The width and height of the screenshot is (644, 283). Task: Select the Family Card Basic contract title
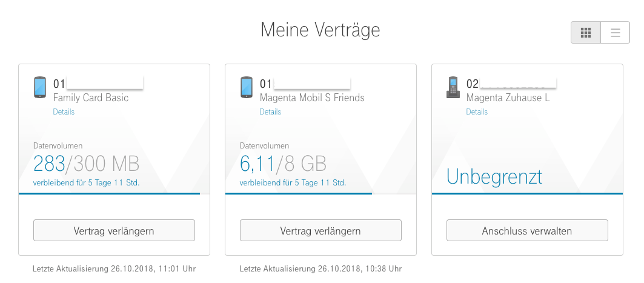pyautogui.click(x=91, y=98)
